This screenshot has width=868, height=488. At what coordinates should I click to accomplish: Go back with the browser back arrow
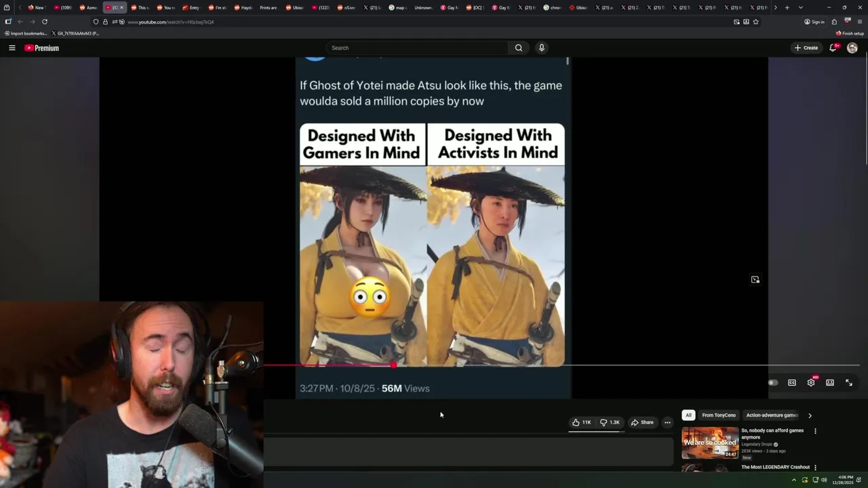tap(20, 22)
